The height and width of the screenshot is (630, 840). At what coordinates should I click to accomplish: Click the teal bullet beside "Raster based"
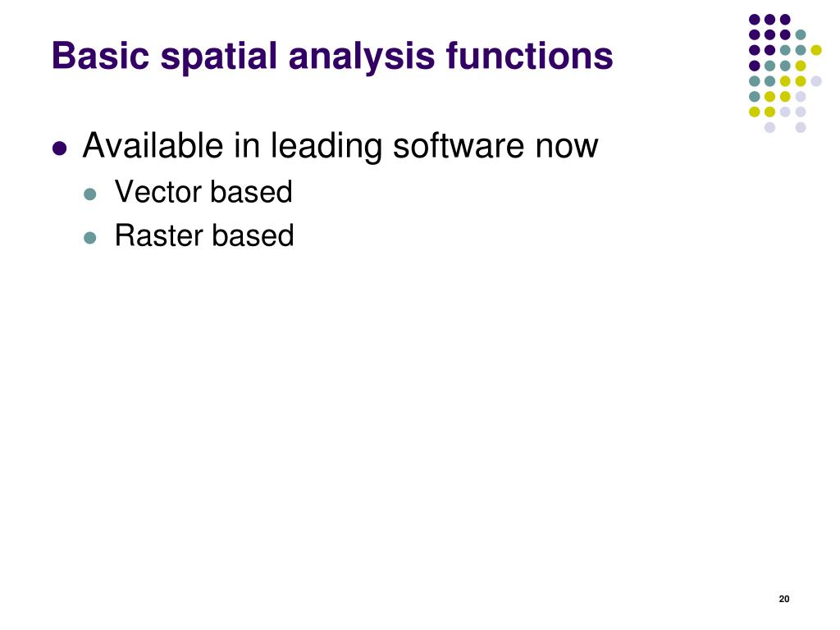coord(90,238)
